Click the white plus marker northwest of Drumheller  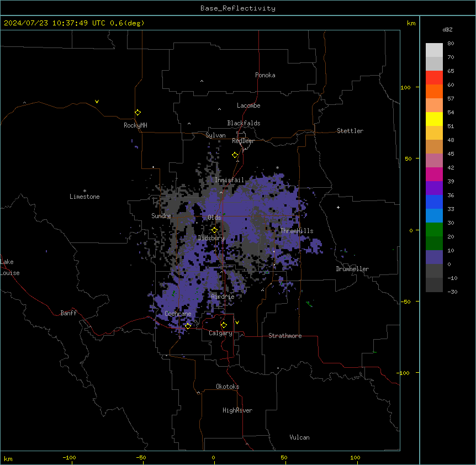click(x=338, y=207)
